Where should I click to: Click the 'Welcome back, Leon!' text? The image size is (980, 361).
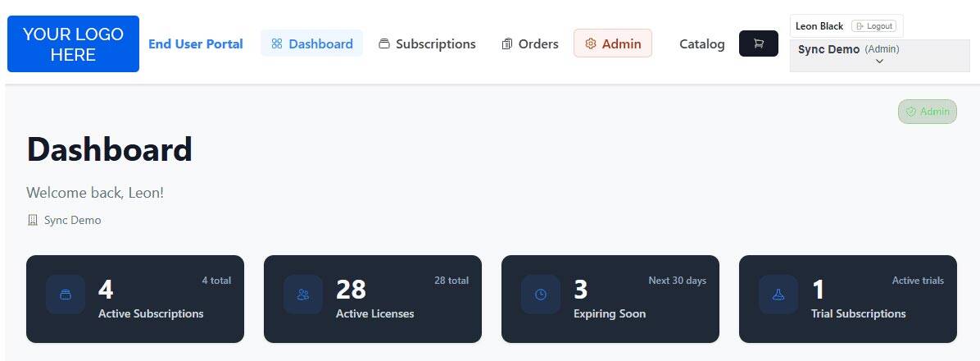[x=95, y=193]
